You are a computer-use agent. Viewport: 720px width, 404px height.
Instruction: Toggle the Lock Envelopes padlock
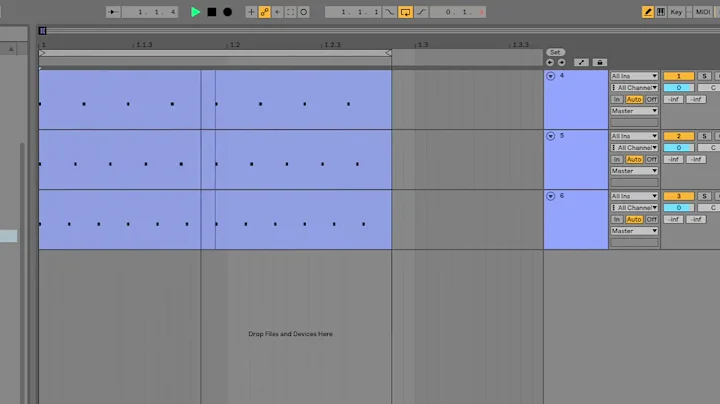[600, 62]
